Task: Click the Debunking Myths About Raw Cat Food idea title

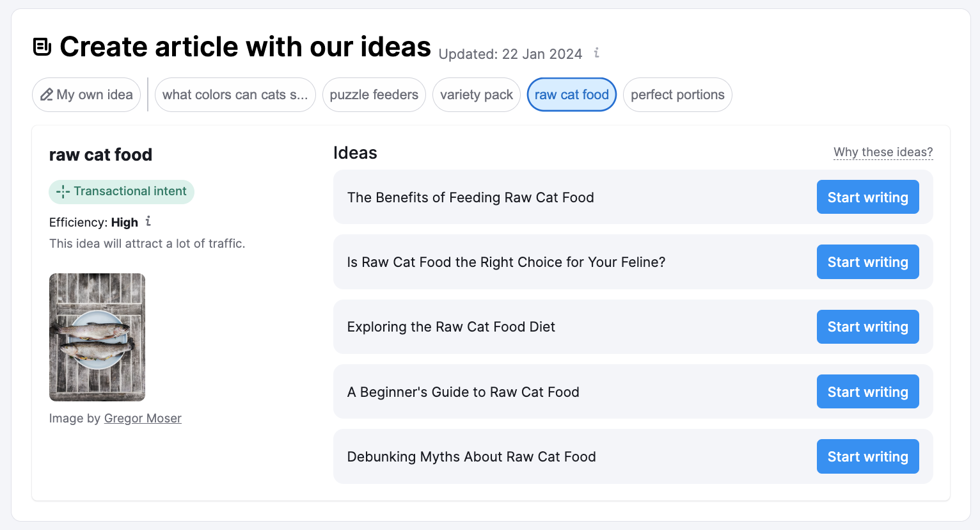Action: tap(471, 457)
